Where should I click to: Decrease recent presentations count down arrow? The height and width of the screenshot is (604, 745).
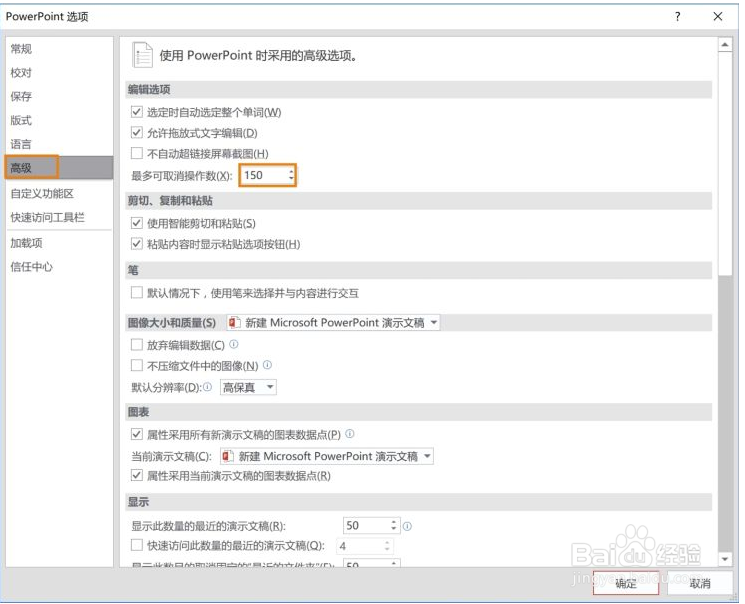point(393,529)
